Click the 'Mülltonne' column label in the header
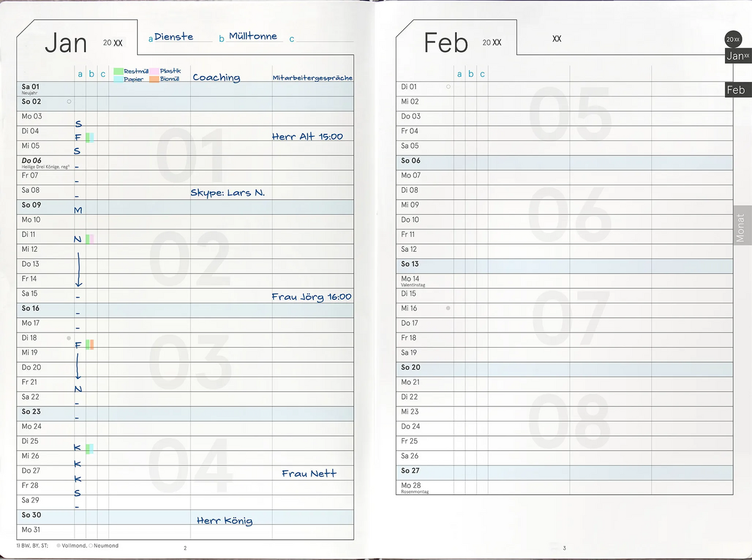Image resolution: width=752 pixels, height=560 pixels. 253,36
